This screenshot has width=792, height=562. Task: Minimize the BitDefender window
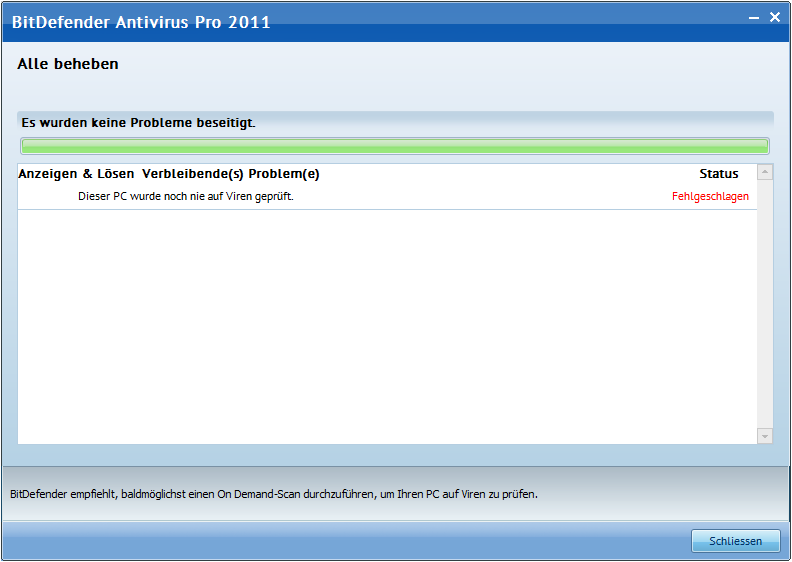(754, 18)
